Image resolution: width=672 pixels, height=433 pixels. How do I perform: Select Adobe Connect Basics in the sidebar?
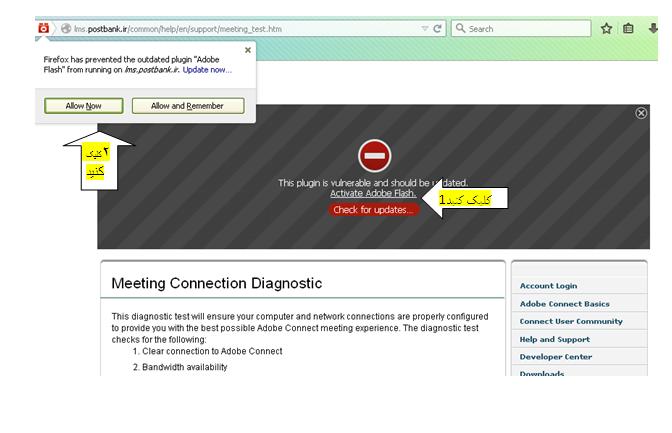click(564, 304)
